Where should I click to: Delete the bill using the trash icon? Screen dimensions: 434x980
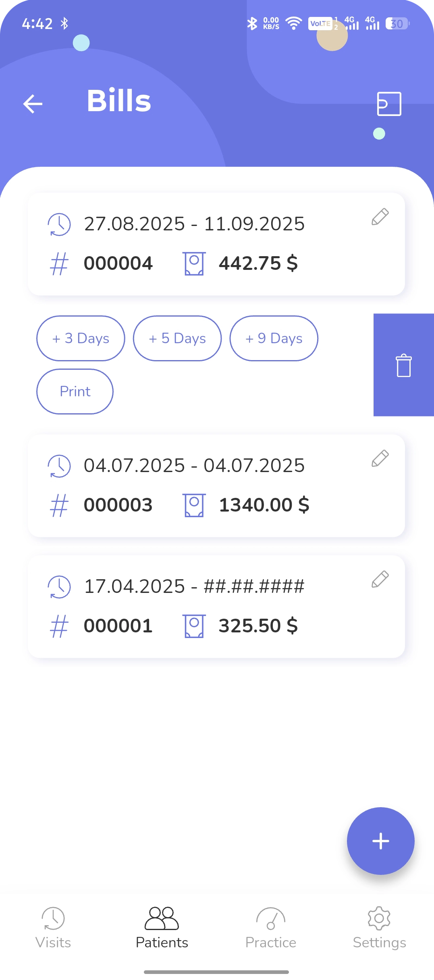[x=403, y=365]
